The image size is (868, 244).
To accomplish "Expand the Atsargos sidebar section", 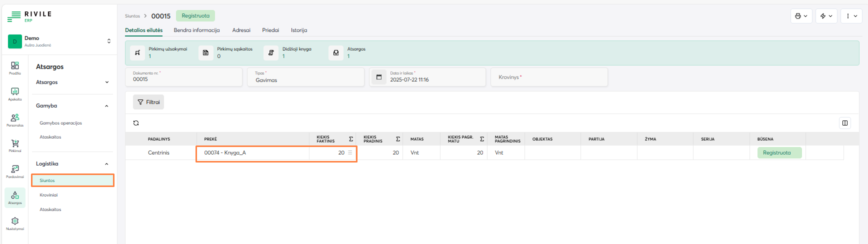I will click(x=106, y=82).
